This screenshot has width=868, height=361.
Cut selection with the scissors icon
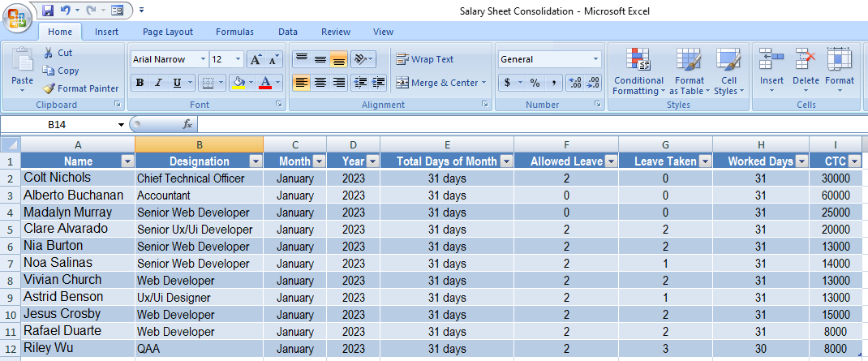[x=48, y=54]
